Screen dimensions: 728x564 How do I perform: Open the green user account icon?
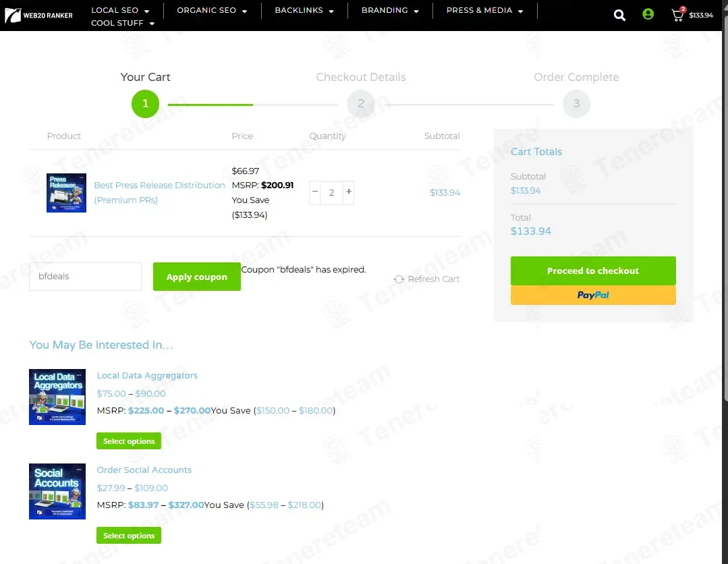tap(648, 14)
